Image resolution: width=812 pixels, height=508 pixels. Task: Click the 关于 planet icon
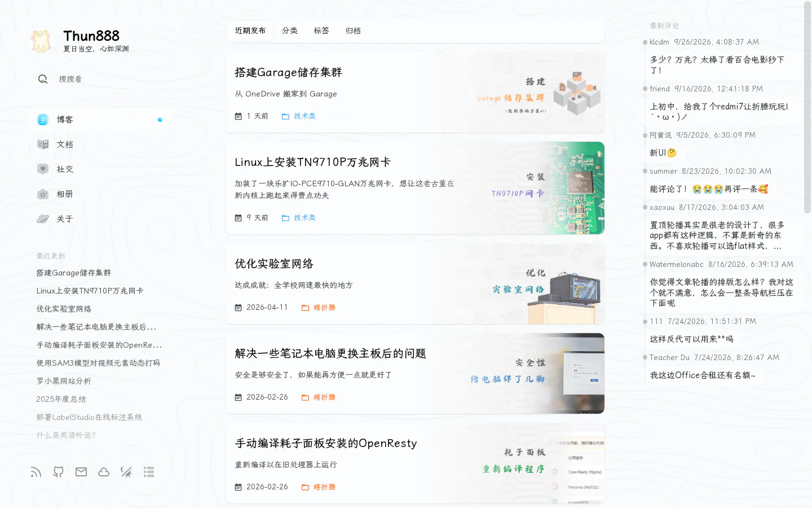coord(43,219)
